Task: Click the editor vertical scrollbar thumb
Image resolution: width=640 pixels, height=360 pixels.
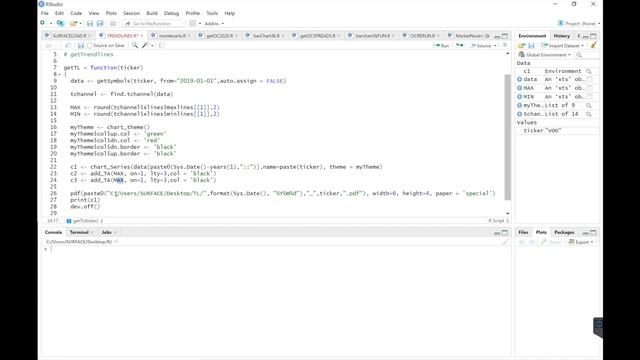Action: [508, 137]
